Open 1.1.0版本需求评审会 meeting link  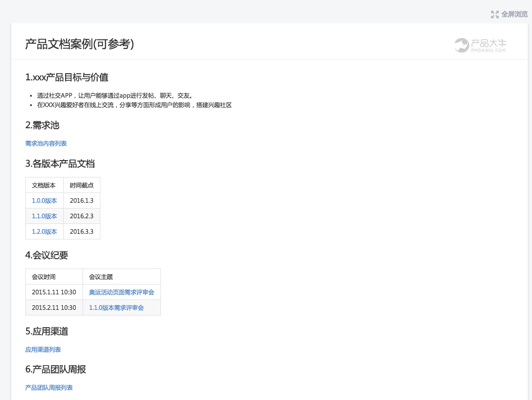point(116,308)
